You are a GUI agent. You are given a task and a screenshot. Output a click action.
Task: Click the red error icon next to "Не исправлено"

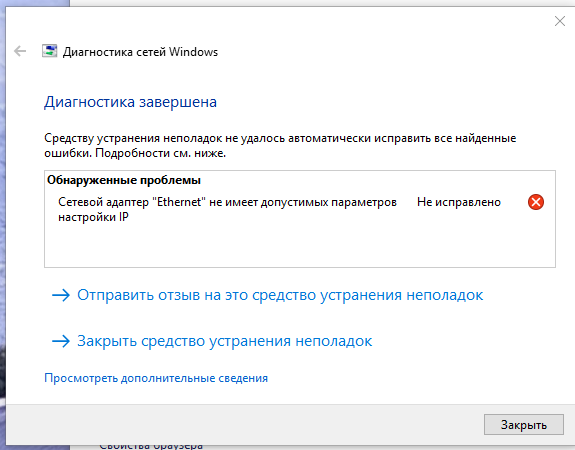point(536,202)
